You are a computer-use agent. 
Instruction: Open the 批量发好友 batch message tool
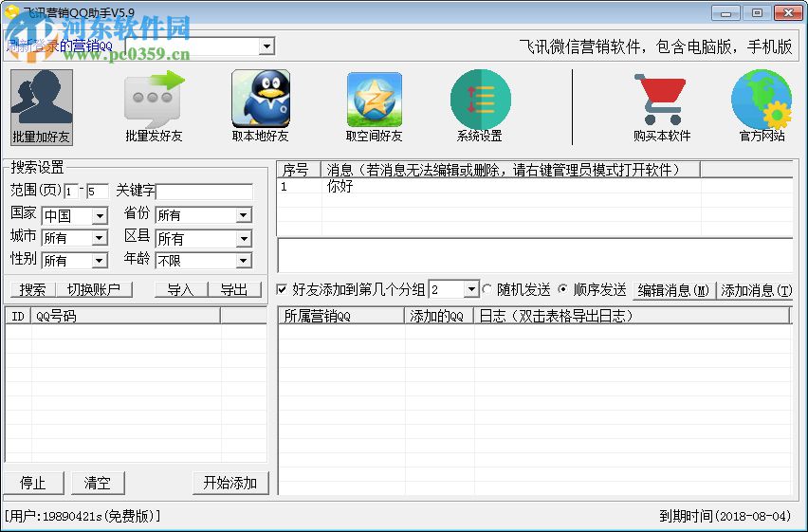[x=154, y=107]
